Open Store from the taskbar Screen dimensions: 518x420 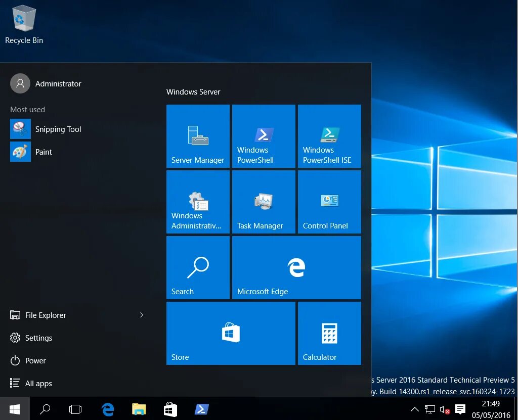click(170, 409)
